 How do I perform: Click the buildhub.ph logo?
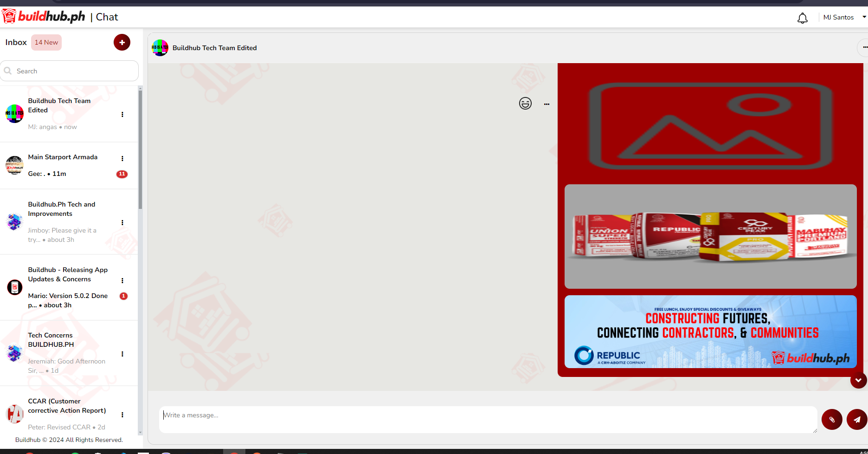(x=45, y=17)
